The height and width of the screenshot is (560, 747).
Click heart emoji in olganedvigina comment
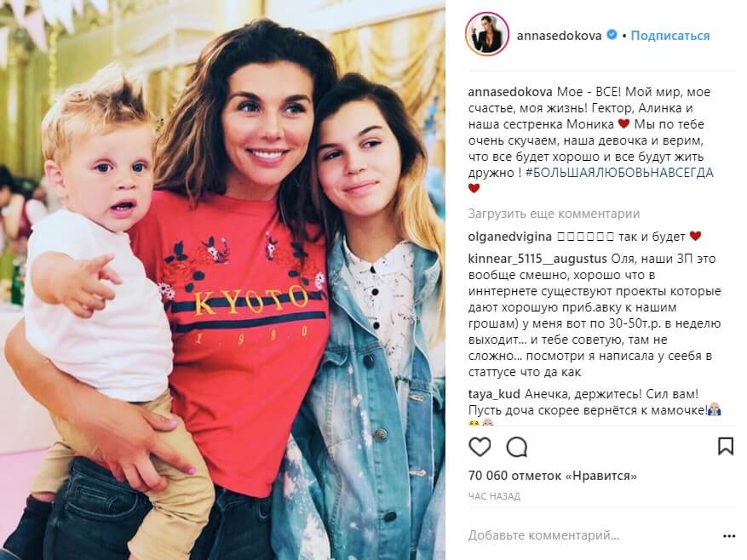(x=696, y=237)
